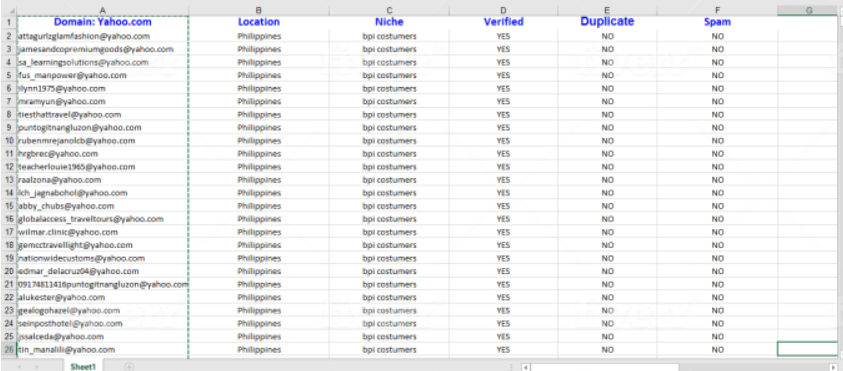The height and width of the screenshot is (371, 843).
Task: Click the 'Verified' header cell
Action: (x=503, y=22)
